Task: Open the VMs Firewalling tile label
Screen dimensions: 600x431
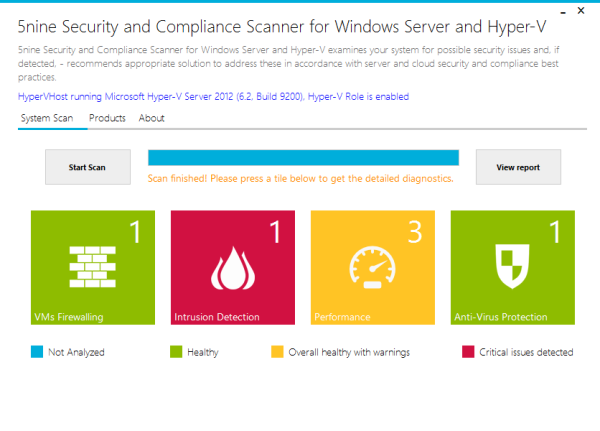Action: (69, 317)
